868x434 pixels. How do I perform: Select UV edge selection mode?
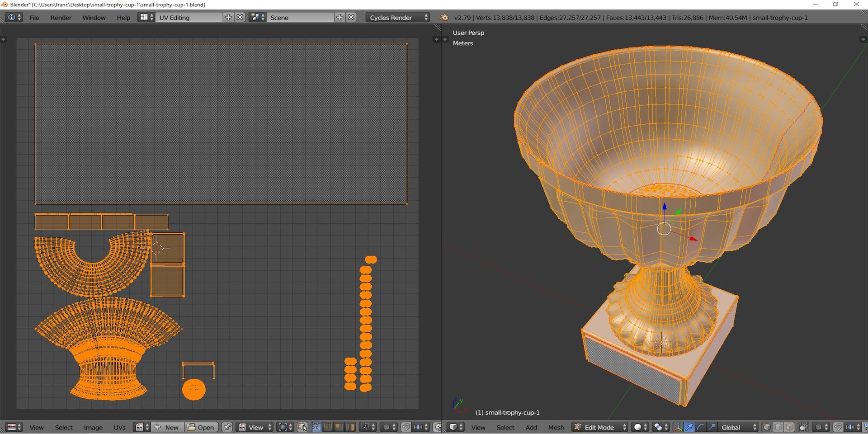[x=327, y=427]
